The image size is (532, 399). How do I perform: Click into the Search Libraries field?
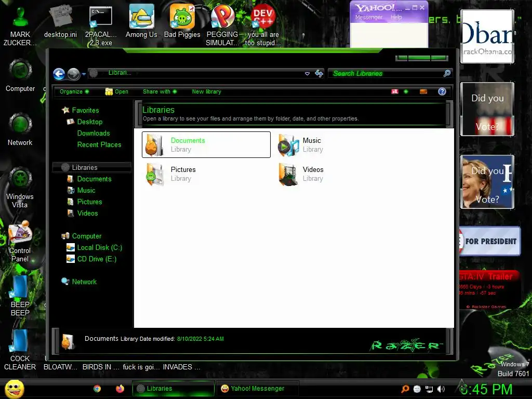pyautogui.click(x=386, y=73)
